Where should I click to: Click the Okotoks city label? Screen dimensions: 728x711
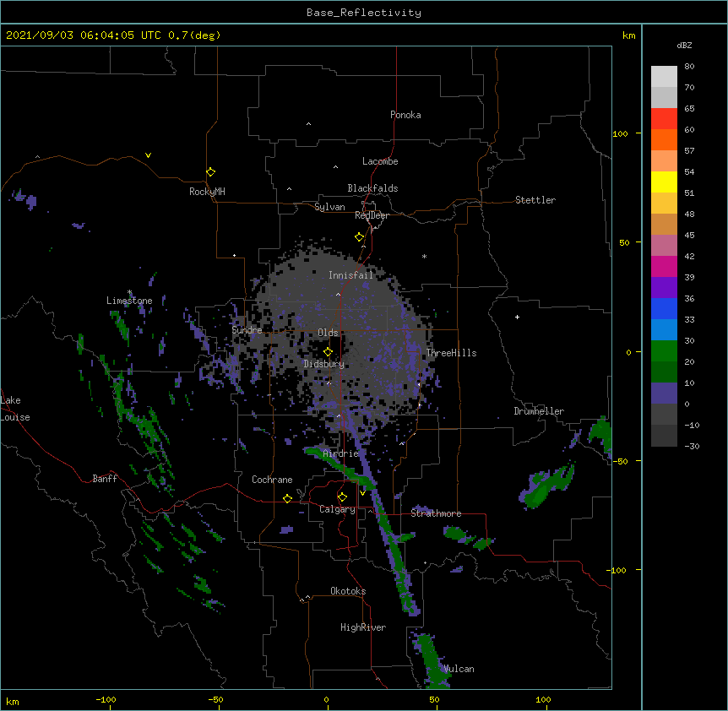(348, 591)
